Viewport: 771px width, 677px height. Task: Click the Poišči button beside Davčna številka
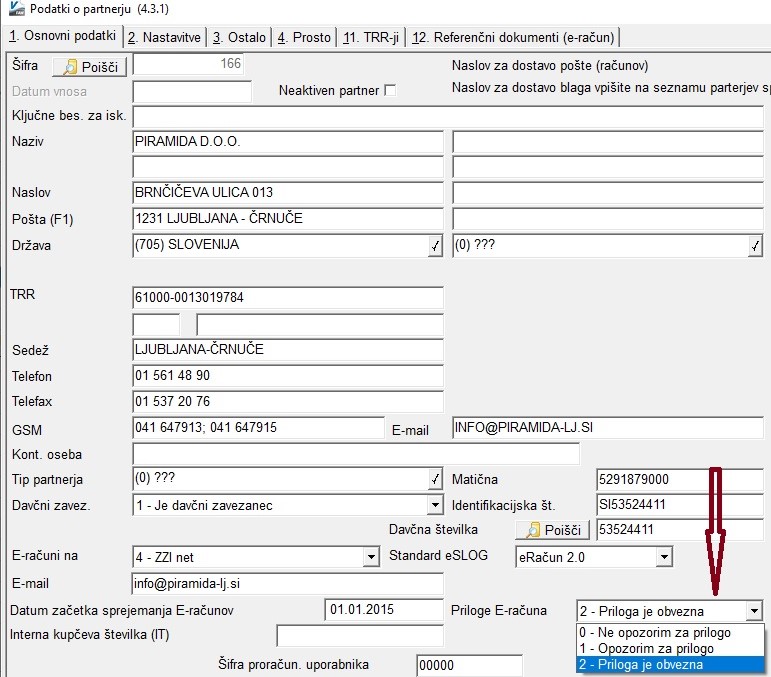coord(552,530)
